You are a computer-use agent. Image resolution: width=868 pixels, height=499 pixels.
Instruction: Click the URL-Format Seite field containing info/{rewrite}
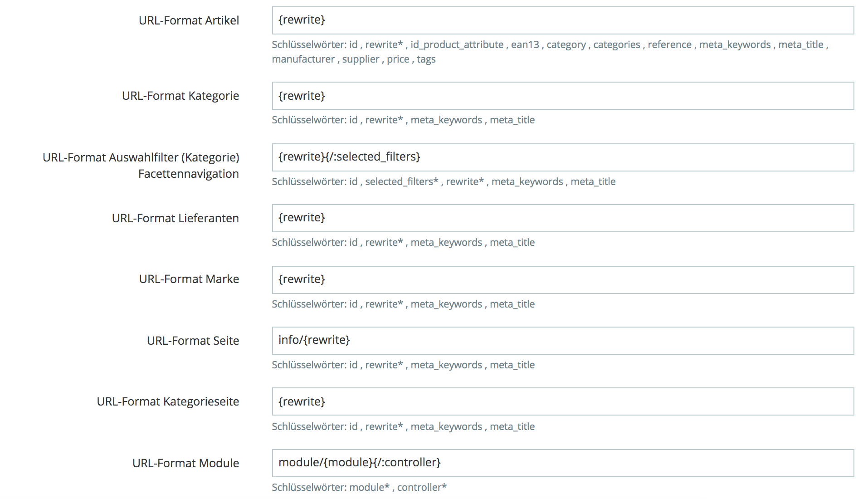coord(563,341)
